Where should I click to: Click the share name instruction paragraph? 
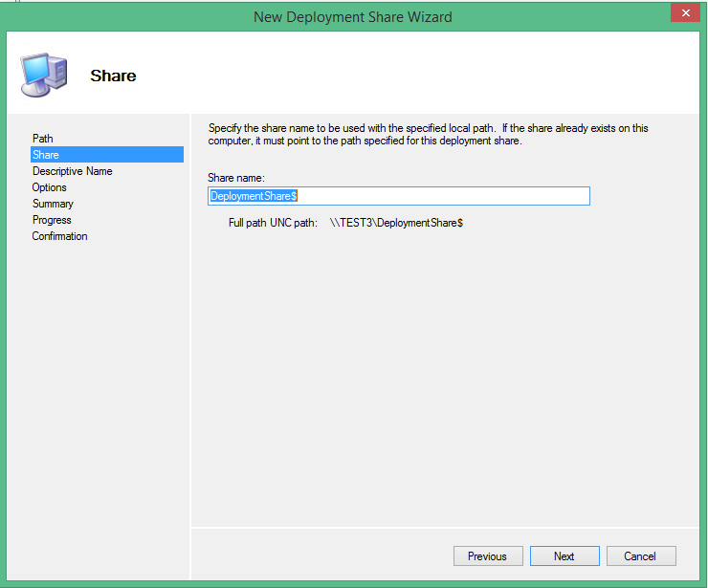pyautogui.click(x=429, y=134)
